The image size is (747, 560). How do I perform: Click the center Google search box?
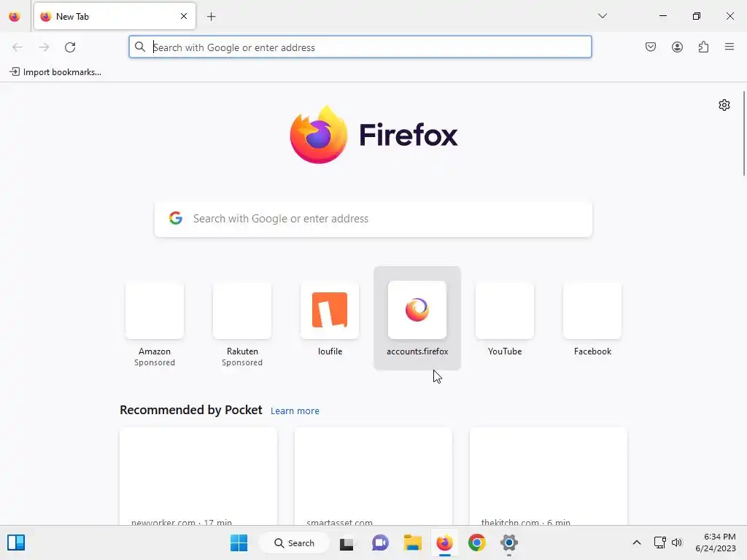click(373, 219)
